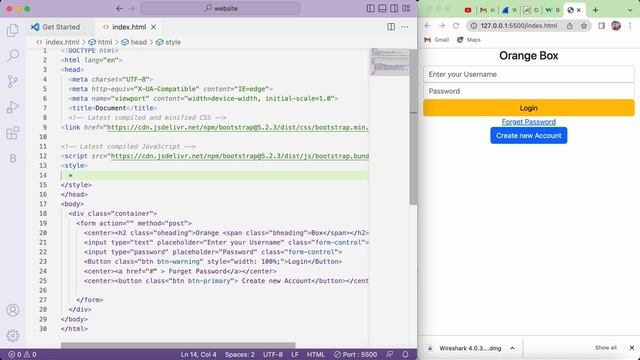Viewport: 640px width, 360px height.
Task: Click the 127.0.0.1:5500 address bar
Action: 518,26
